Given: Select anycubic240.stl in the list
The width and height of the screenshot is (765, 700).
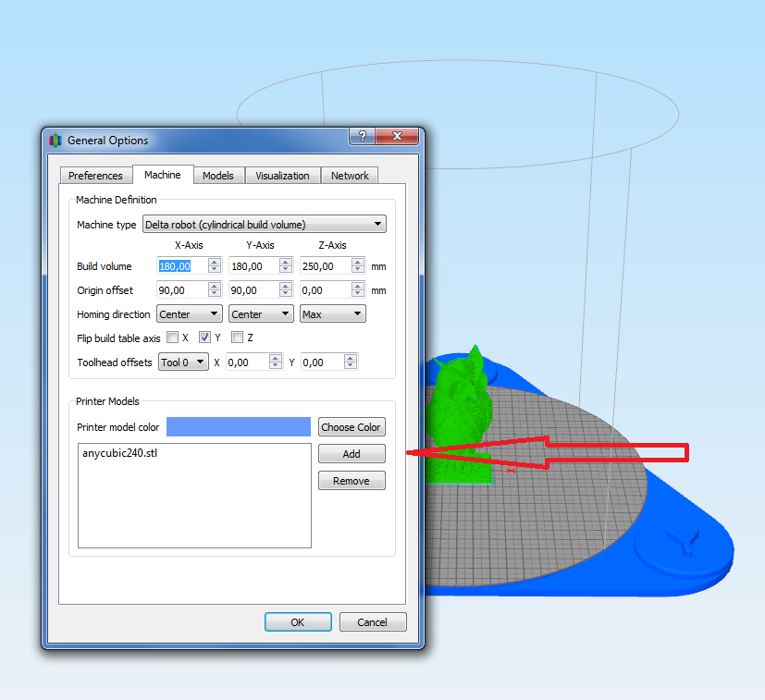Looking at the screenshot, I should [120, 453].
